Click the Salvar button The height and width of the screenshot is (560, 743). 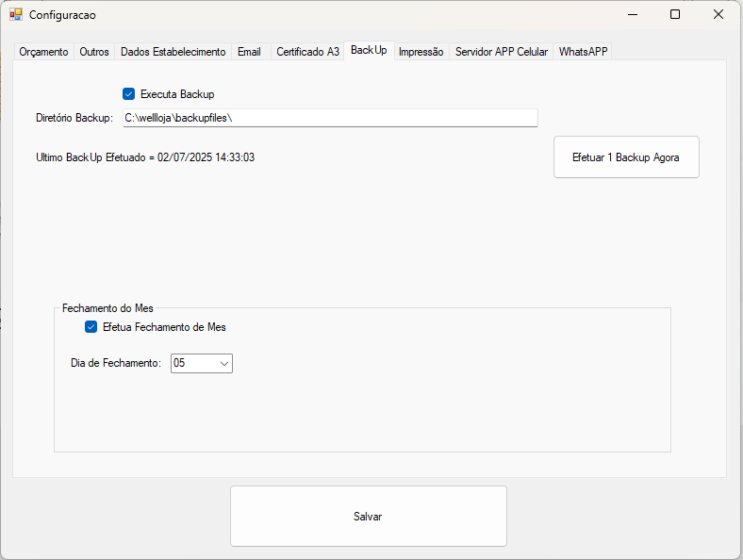368,516
